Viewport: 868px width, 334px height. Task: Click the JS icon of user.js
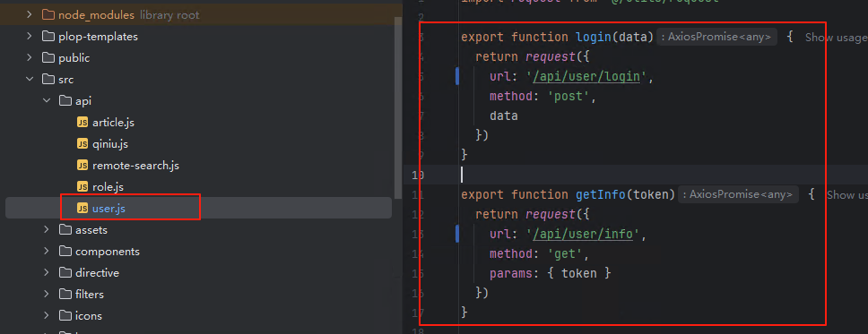pyautogui.click(x=82, y=209)
